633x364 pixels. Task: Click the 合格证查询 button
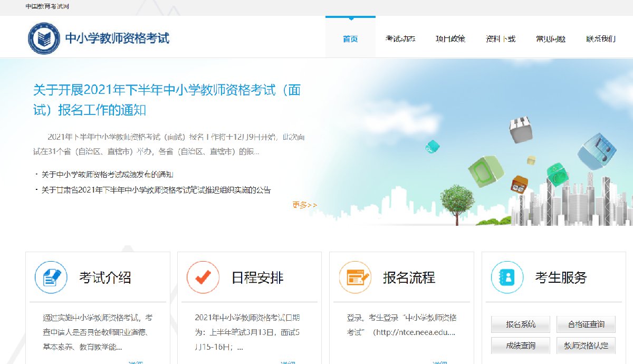586,324
